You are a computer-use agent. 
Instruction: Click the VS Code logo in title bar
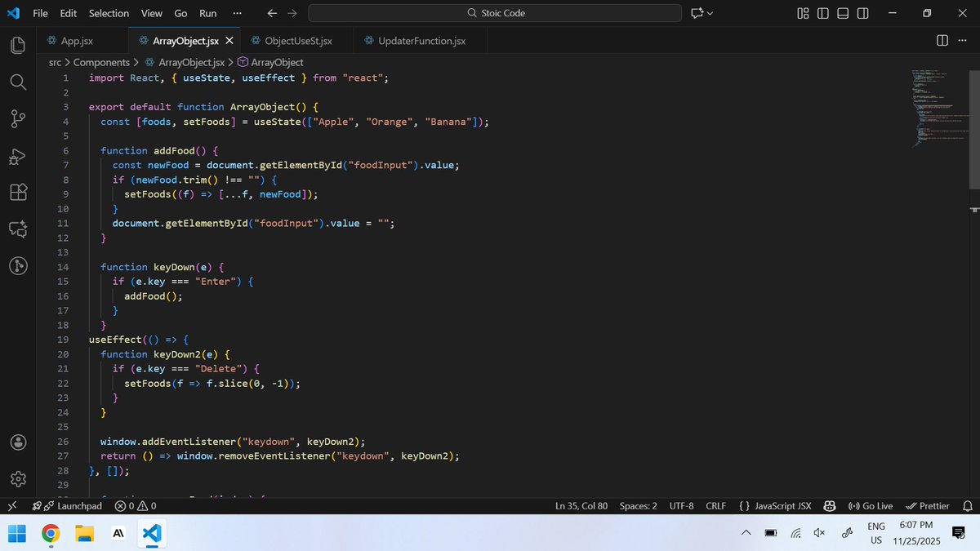(x=13, y=13)
